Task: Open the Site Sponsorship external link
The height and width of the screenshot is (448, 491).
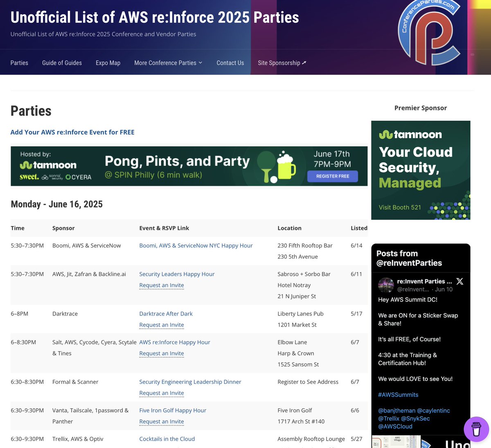Action: click(282, 63)
